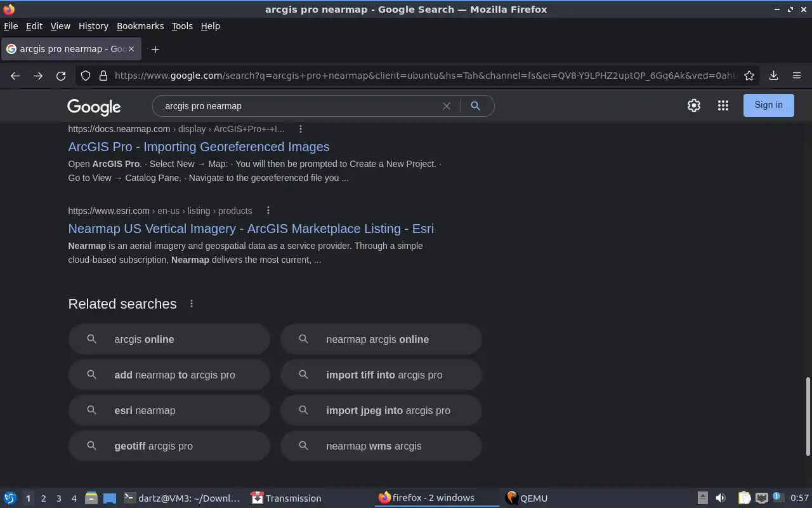This screenshot has height=508, width=812.
Task: Go forward with the forward arrow
Action: (38, 76)
